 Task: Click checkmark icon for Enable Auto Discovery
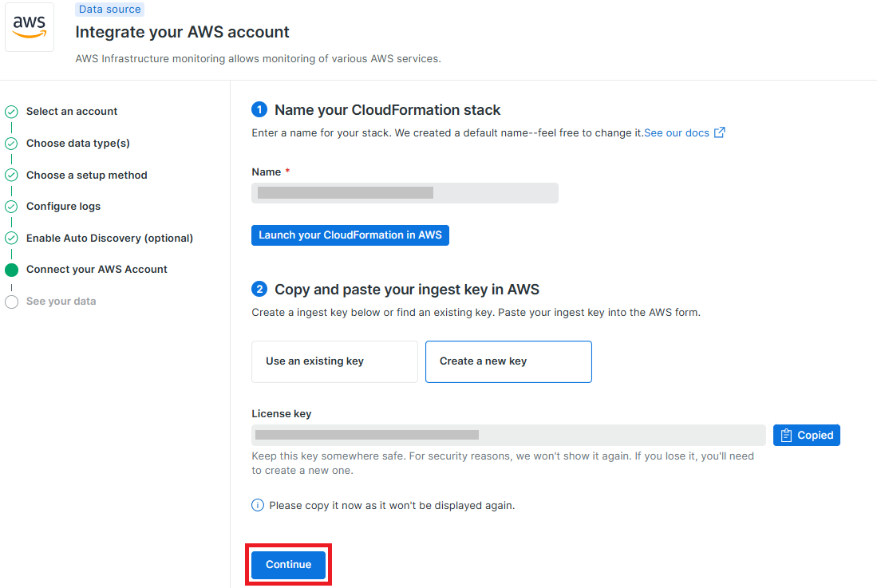click(11, 238)
